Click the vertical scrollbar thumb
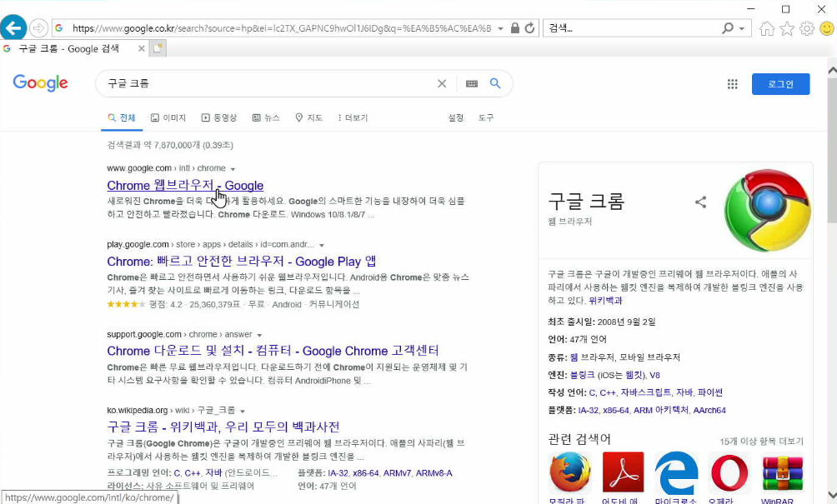This screenshot has height=504, width=837. pyautogui.click(x=832, y=151)
